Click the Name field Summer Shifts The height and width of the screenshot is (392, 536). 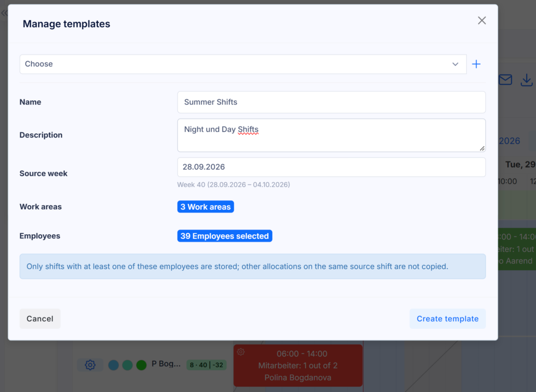point(331,102)
